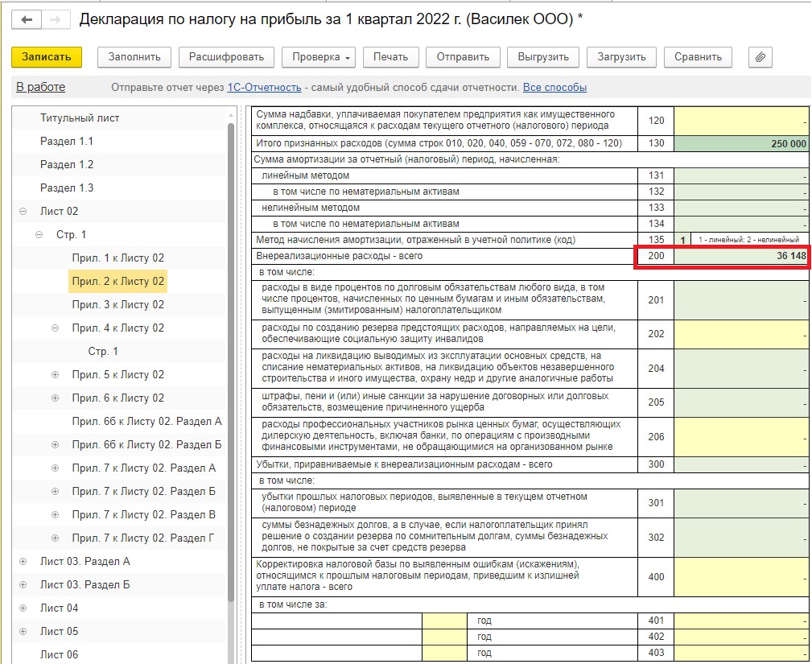Click the value cell of line 302

click(x=741, y=537)
